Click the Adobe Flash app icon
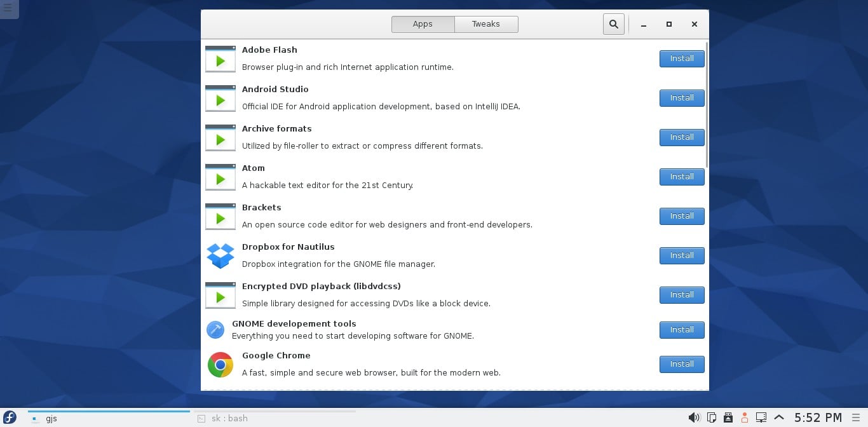Image resolution: width=868 pixels, height=427 pixels. point(220,58)
